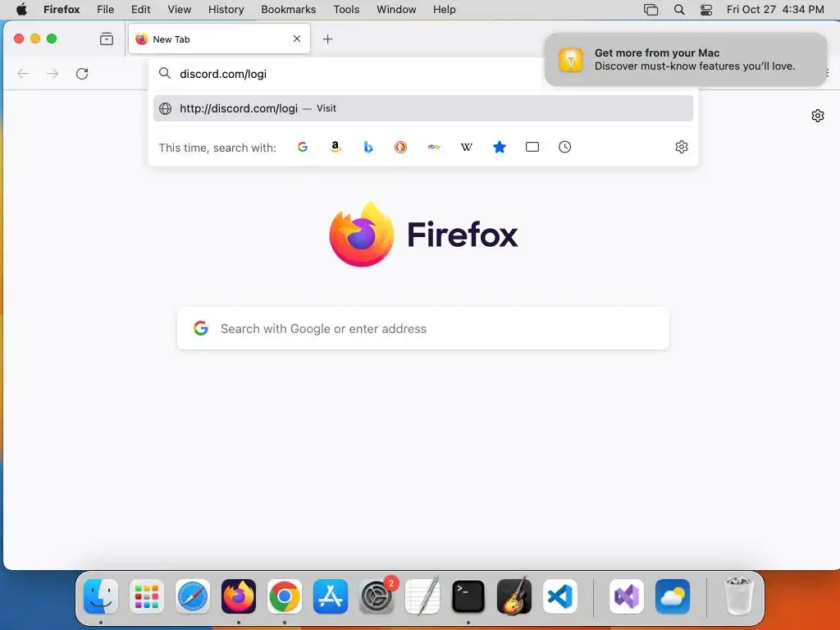Open Visual Studio Code from the Dock
The width and height of the screenshot is (840, 630).
(x=560, y=596)
